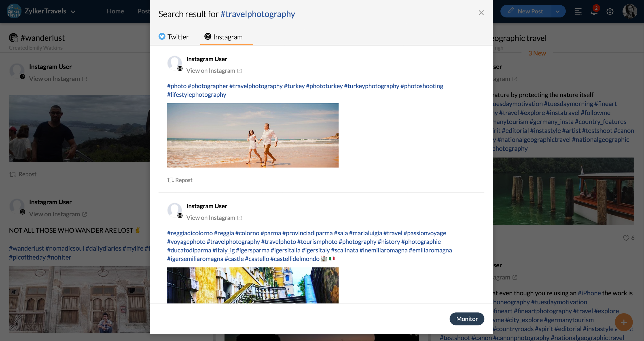Screen dimensions: 644x341
Task: Switch to the Twitter results tab
Action: [x=174, y=37]
